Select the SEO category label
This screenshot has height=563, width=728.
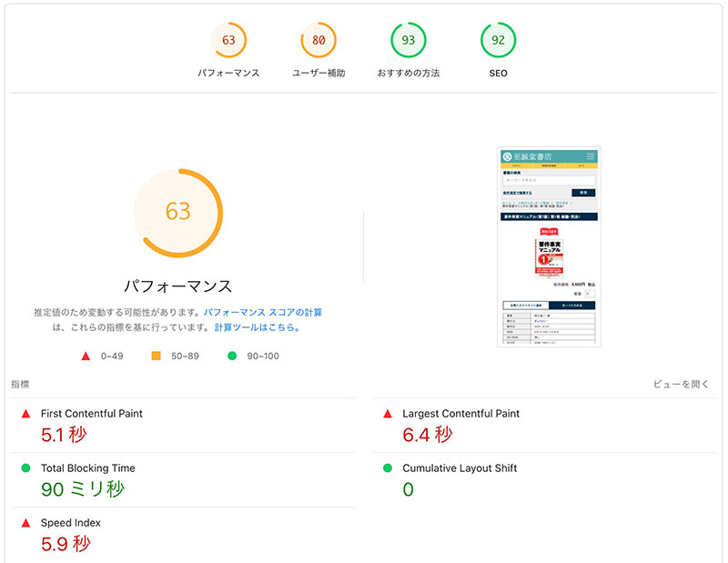click(x=498, y=73)
